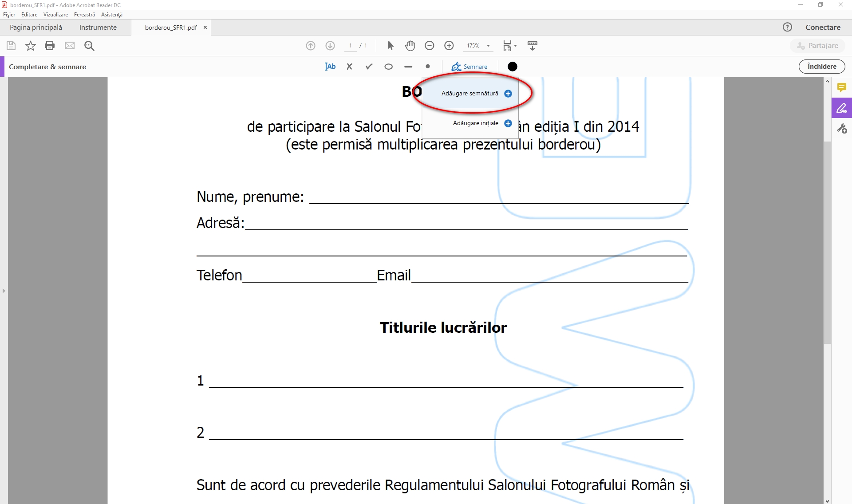
Task: Click the Închidere button
Action: tap(821, 67)
